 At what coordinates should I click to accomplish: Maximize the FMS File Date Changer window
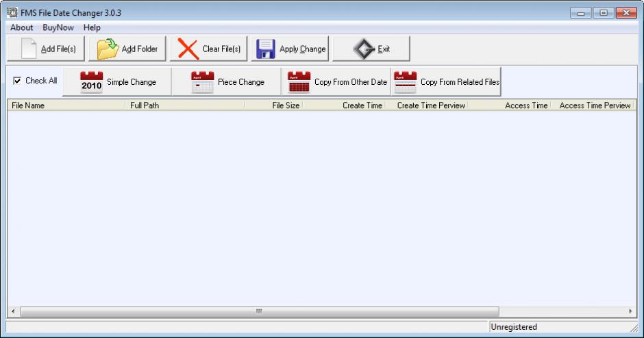(604, 13)
